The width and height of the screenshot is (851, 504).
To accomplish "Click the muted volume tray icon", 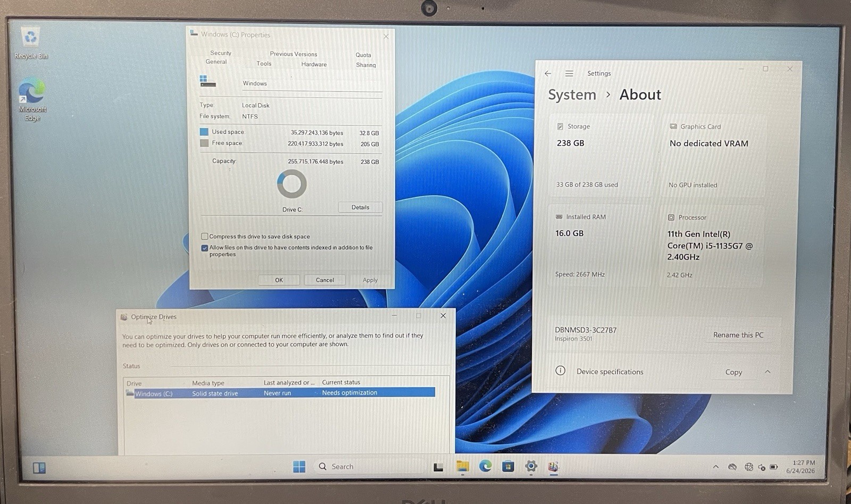I will (x=762, y=467).
